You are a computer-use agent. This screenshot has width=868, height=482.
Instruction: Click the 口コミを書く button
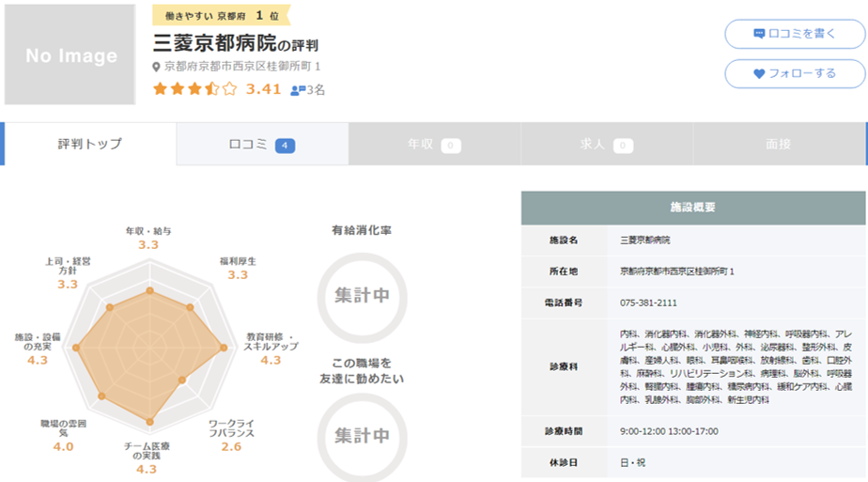tap(795, 34)
